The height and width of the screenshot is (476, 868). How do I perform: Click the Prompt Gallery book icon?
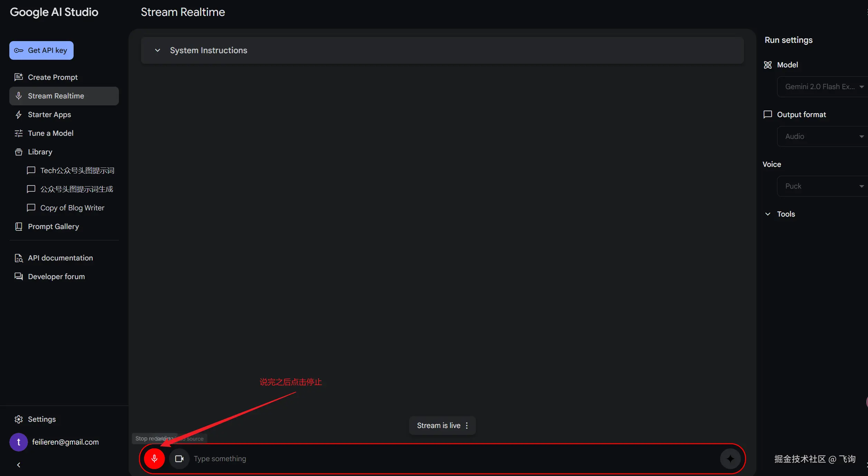point(19,227)
